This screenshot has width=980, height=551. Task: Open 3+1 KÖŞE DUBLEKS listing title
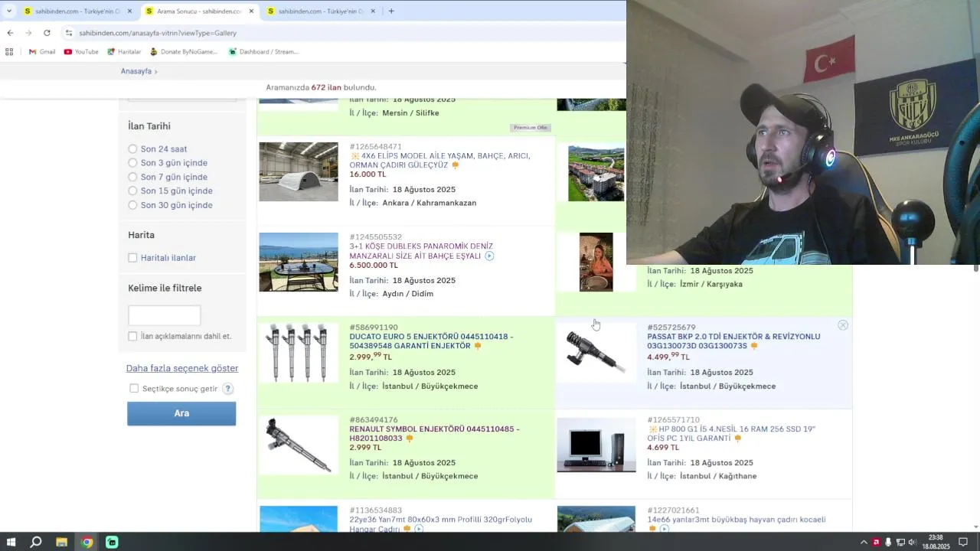pos(421,251)
